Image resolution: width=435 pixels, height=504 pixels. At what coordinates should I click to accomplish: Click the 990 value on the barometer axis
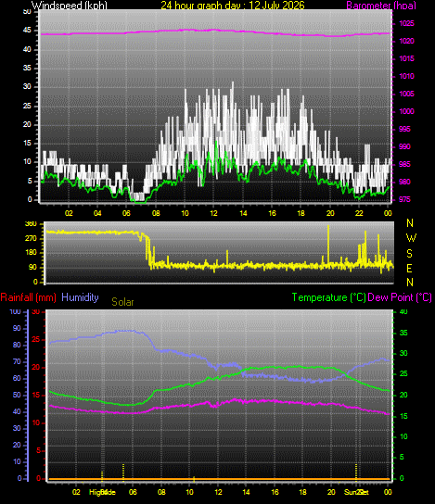tap(404, 146)
